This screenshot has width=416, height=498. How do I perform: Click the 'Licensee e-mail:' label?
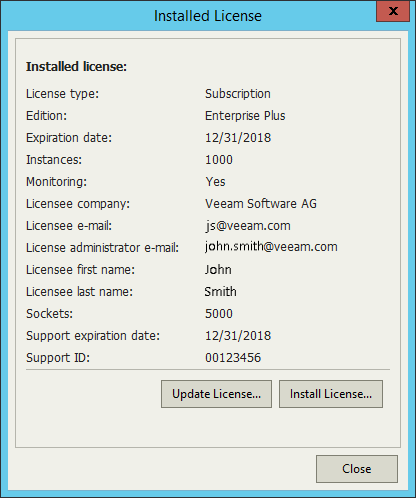point(69,226)
